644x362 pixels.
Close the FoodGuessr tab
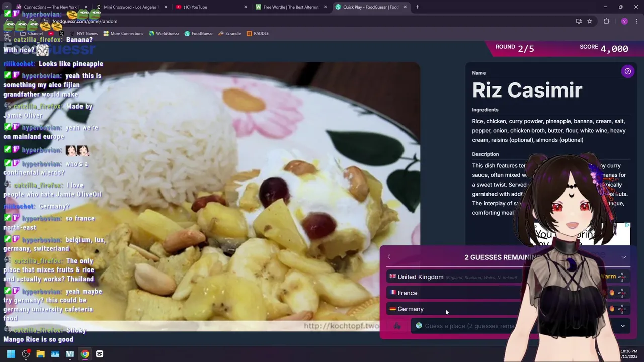405,7
